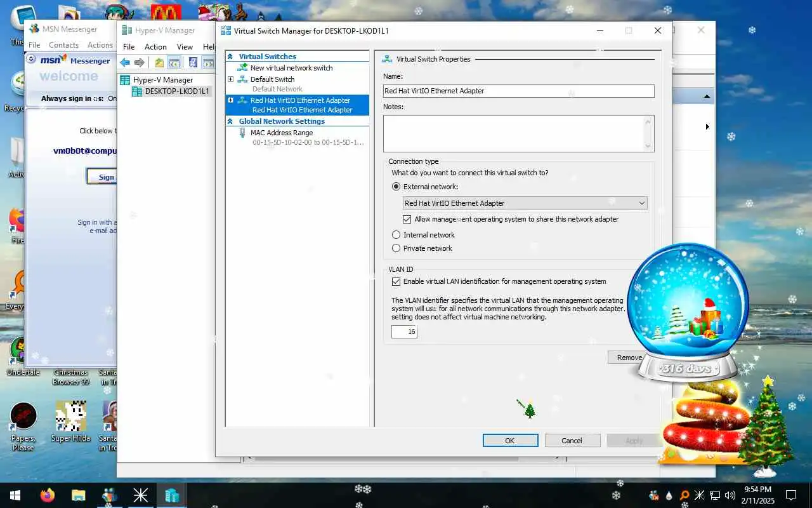812x508 pixels.
Task: Select the Private network radio button
Action: tap(396, 248)
